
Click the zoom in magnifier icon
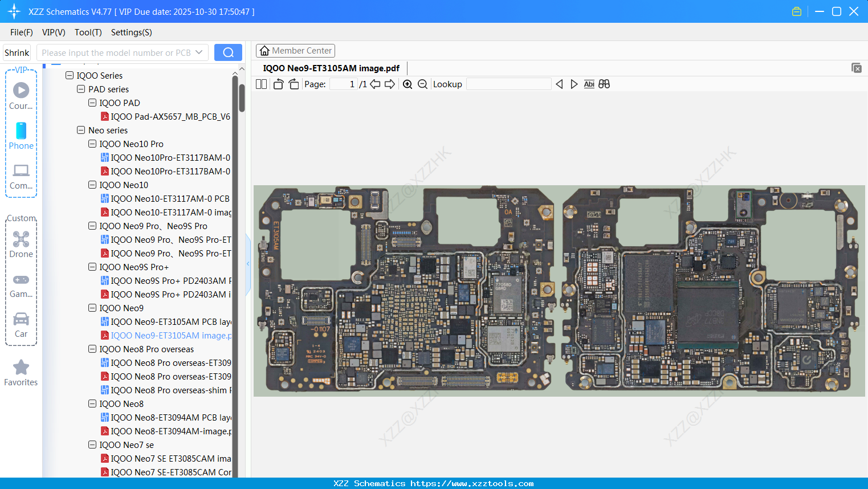tap(407, 84)
